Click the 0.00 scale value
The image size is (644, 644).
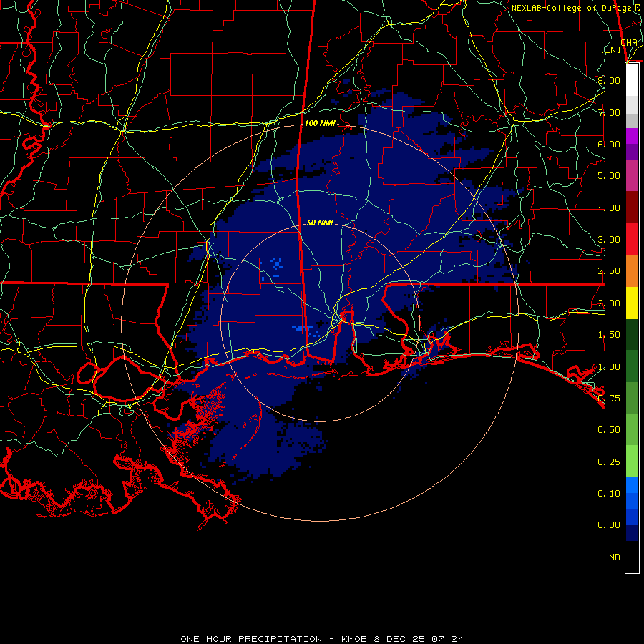pyautogui.click(x=609, y=525)
